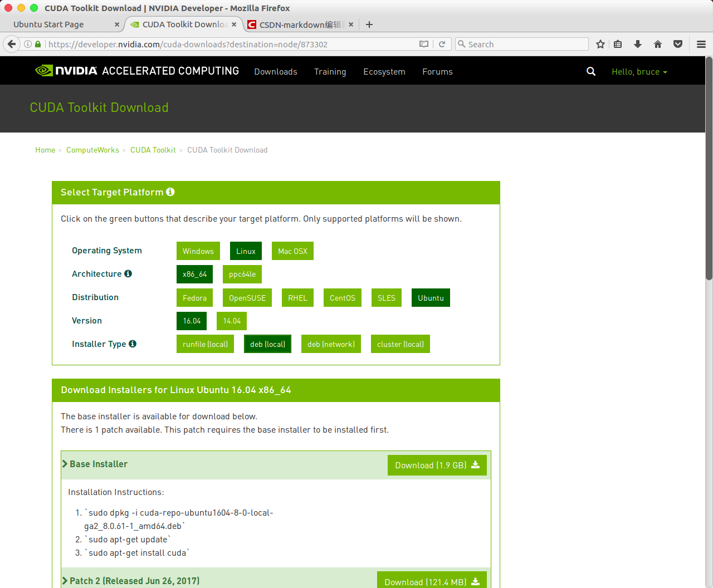Choose x86_64 architecture
Screen dimensions: 713x588
[194, 274]
